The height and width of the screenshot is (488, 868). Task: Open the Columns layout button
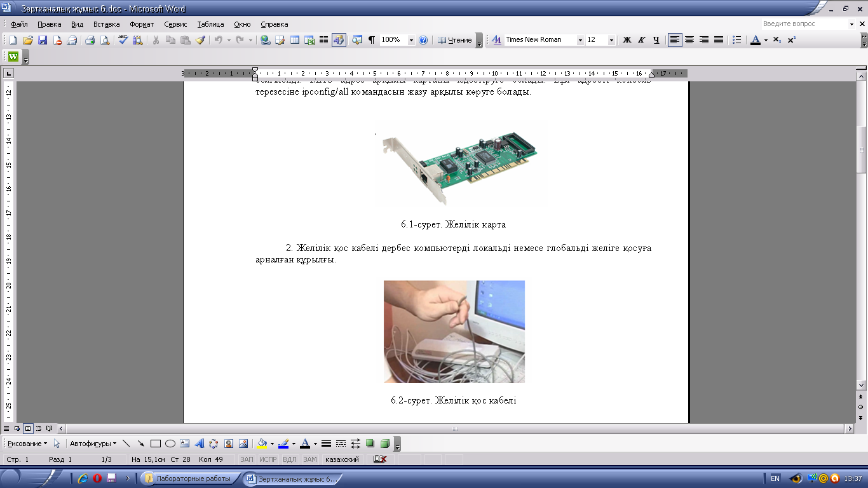pos(323,40)
